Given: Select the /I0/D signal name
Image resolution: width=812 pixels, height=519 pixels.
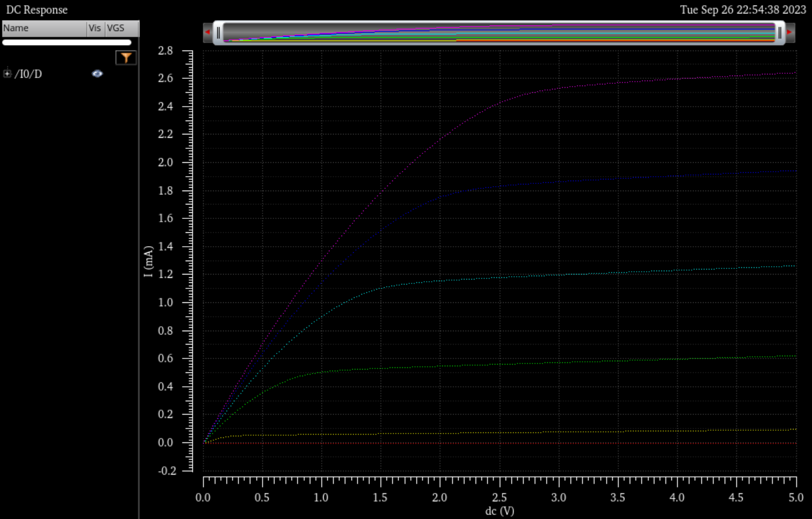Looking at the screenshot, I should point(28,74).
